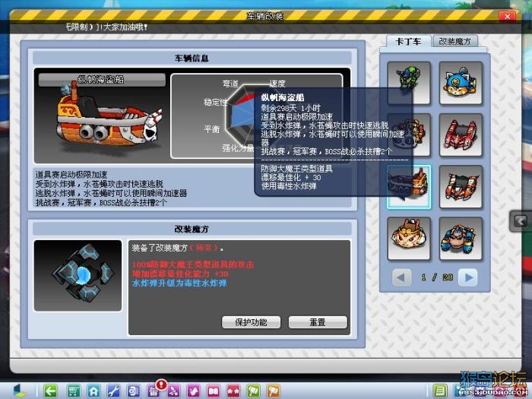The height and width of the screenshot is (399, 532).
Task: Open the wrench garage icon
Action: [x=113, y=391]
